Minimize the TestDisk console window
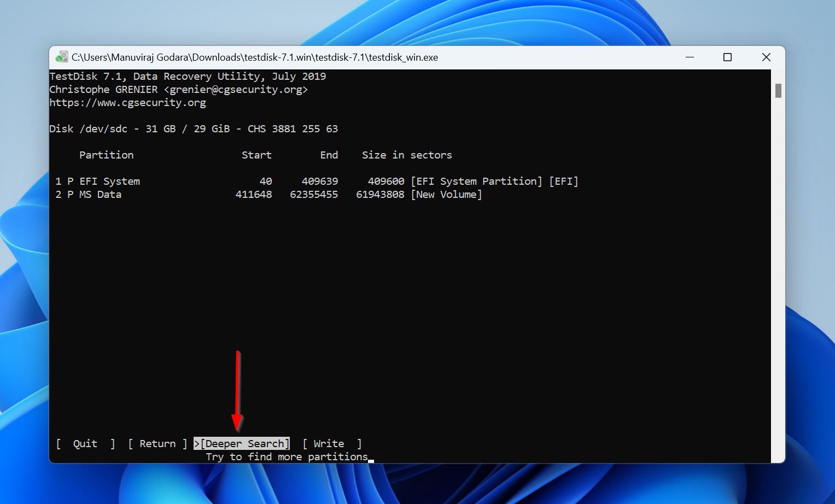Image resolution: width=835 pixels, height=504 pixels. [x=690, y=57]
